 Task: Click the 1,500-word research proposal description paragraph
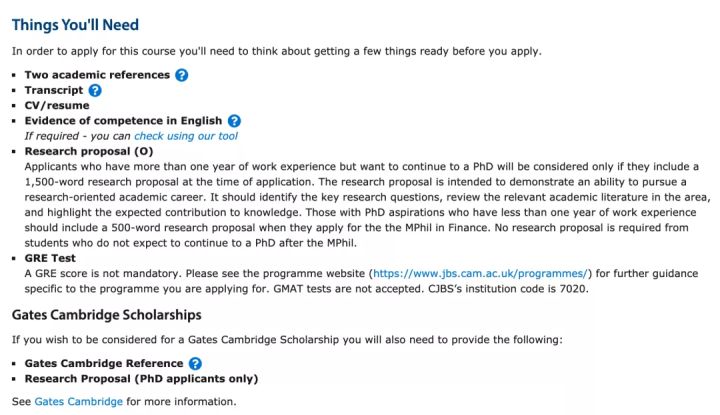(367, 205)
